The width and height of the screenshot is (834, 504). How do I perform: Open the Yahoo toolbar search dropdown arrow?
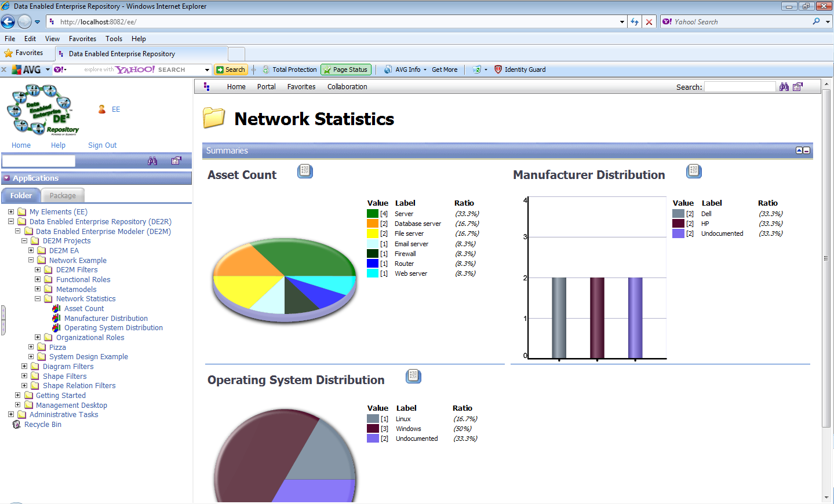207,70
